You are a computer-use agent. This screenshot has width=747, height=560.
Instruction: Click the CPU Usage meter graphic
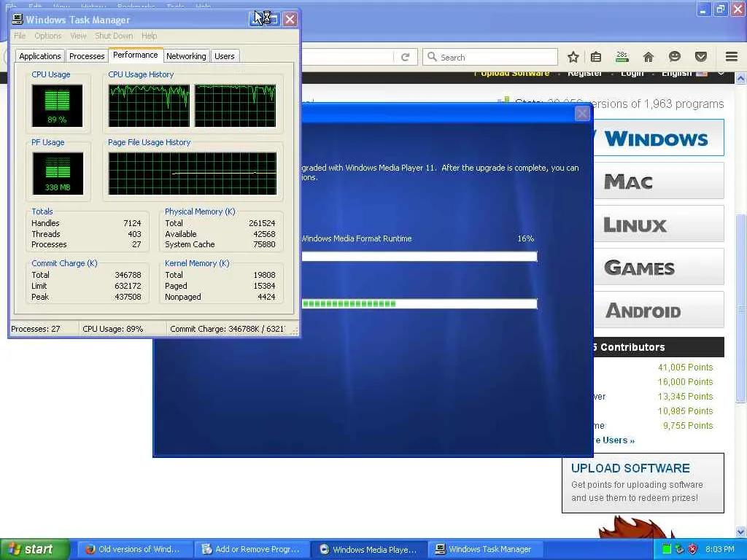pos(57,106)
